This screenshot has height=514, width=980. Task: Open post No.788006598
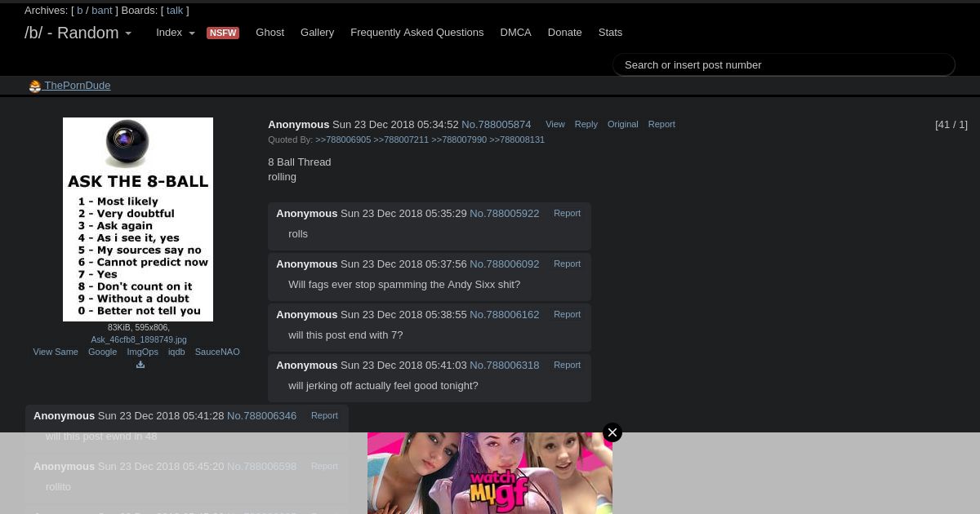(x=261, y=467)
